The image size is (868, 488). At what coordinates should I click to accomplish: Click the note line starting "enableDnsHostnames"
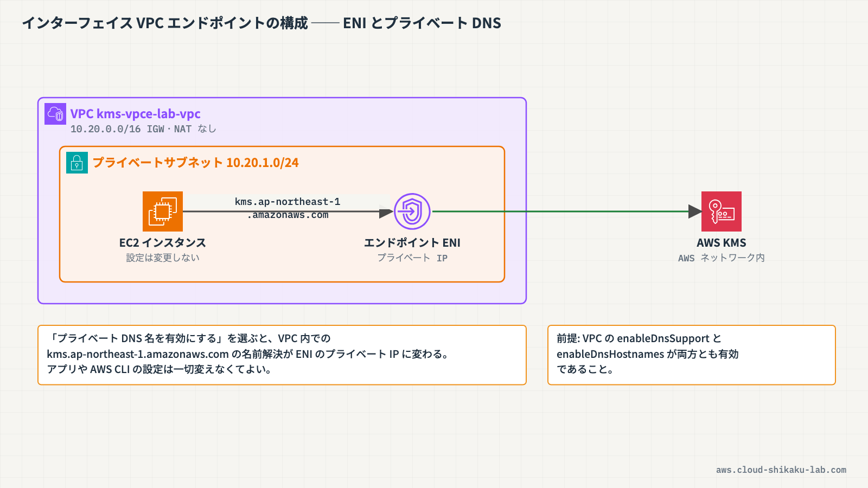coord(648,354)
